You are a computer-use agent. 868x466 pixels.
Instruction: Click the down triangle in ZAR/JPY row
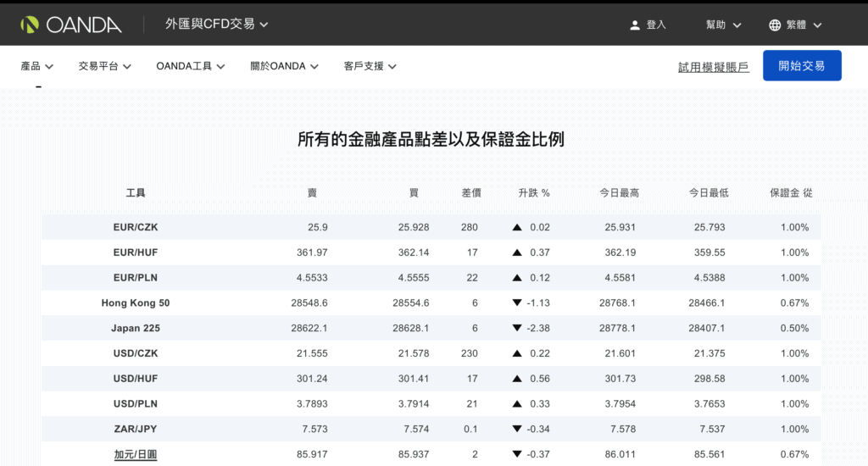(x=517, y=429)
